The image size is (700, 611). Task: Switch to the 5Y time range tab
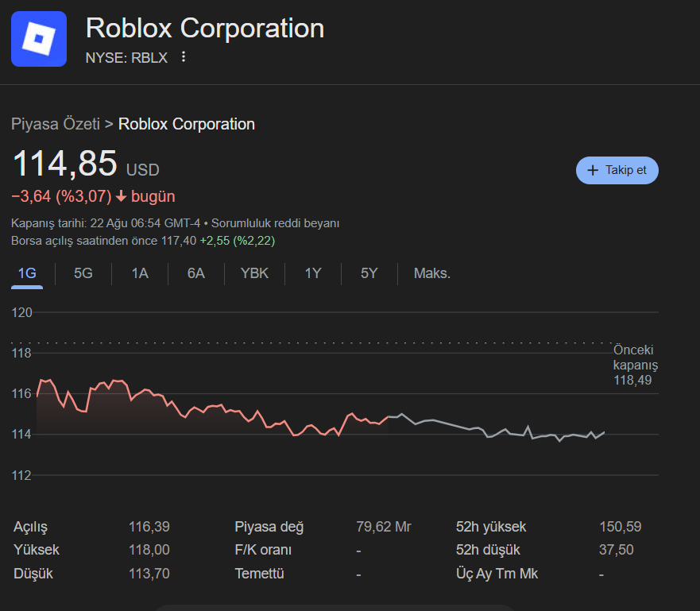coord(369,273)
